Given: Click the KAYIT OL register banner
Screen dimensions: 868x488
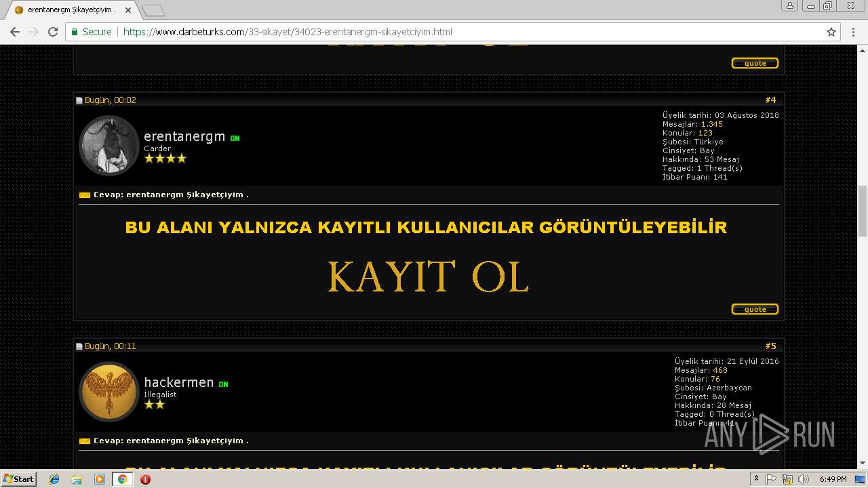Looking at the screenshot, I should (428, 277).
